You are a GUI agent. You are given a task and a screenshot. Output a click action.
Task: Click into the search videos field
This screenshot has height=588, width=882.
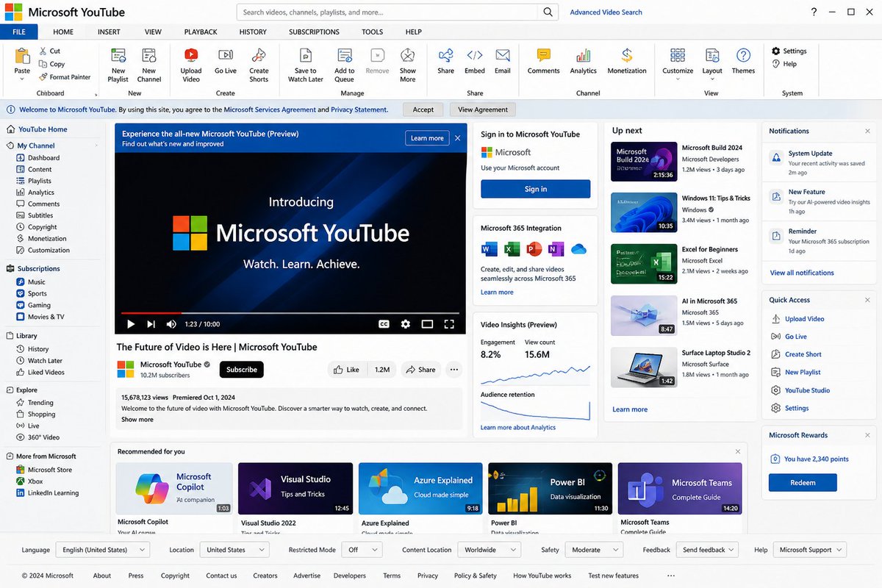tap(389, 12)
